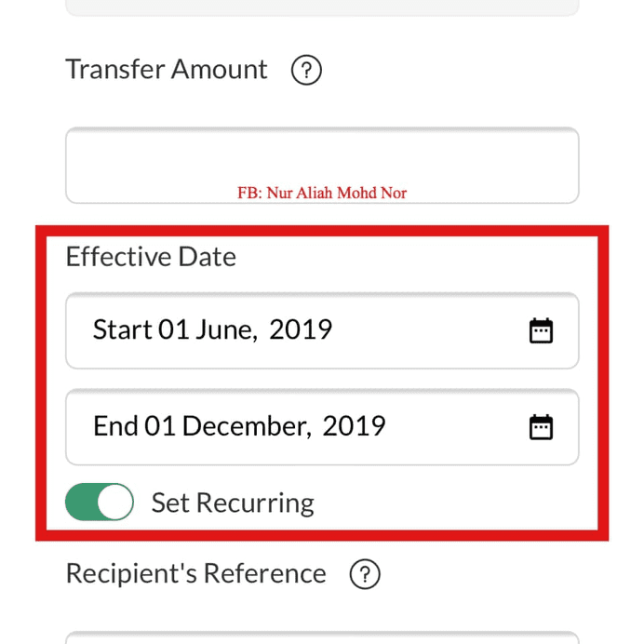
Task: Select the year 2019 in Start date
Action: [x=301, y=330]
